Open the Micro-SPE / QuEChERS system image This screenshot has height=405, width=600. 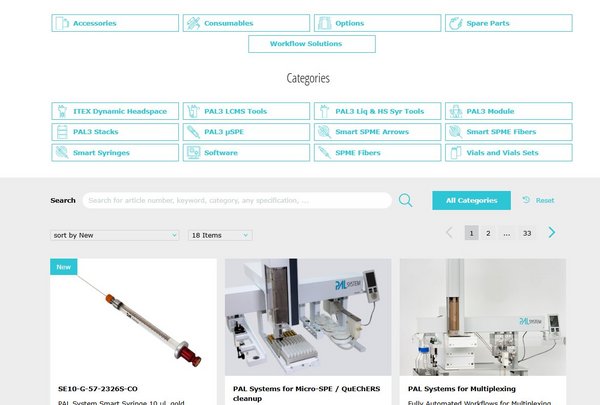click(x=308, y=317)
